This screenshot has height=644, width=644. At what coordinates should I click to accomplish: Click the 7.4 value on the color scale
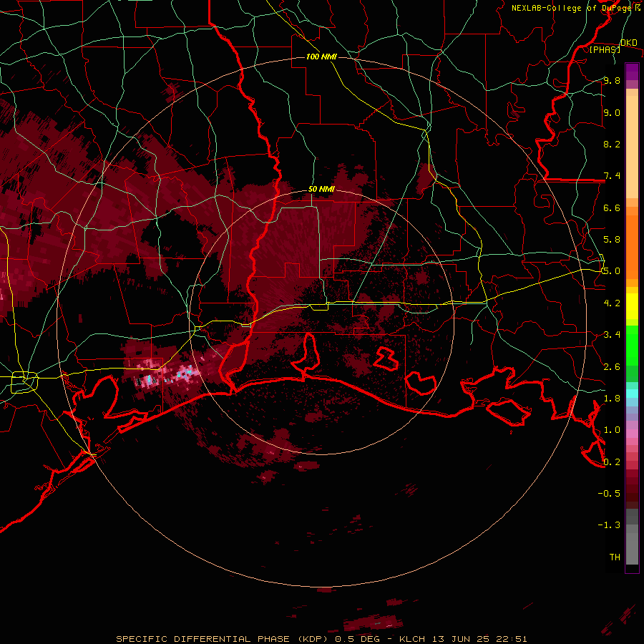pyautogui.click(x=612, y=176)
